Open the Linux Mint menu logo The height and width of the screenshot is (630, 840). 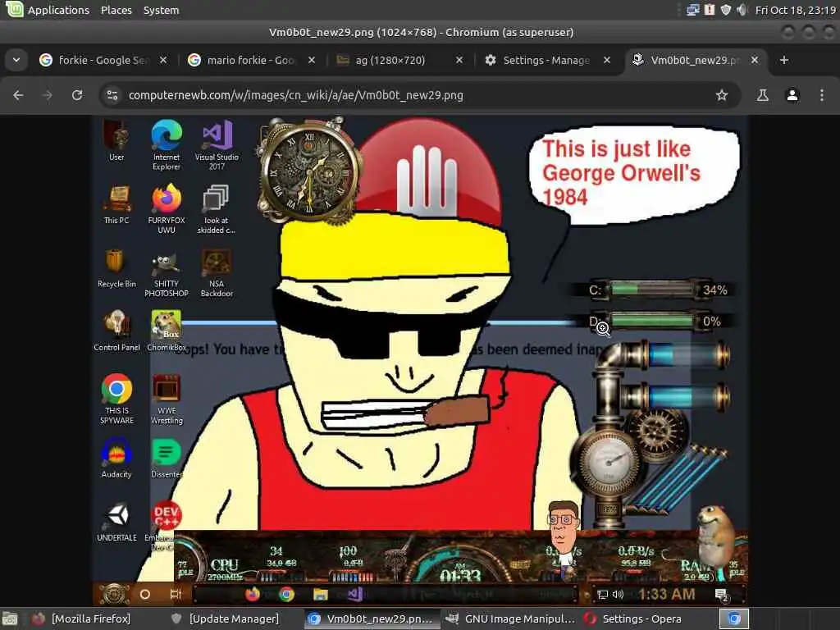[14, 9]
